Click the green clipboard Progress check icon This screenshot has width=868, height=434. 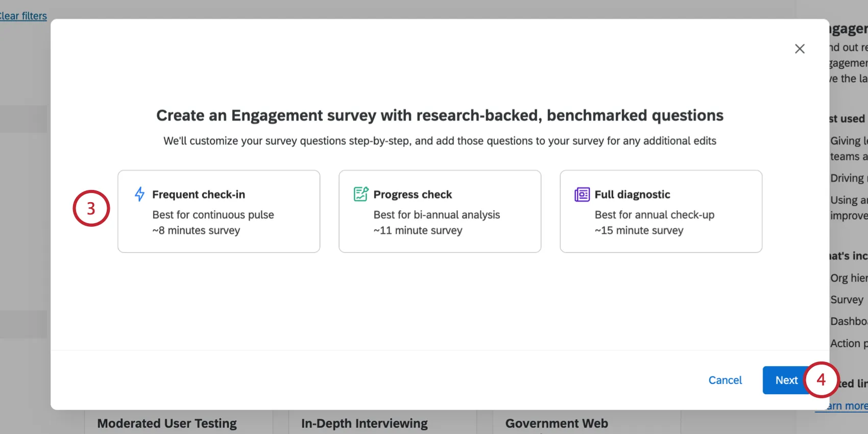(360, 194)
